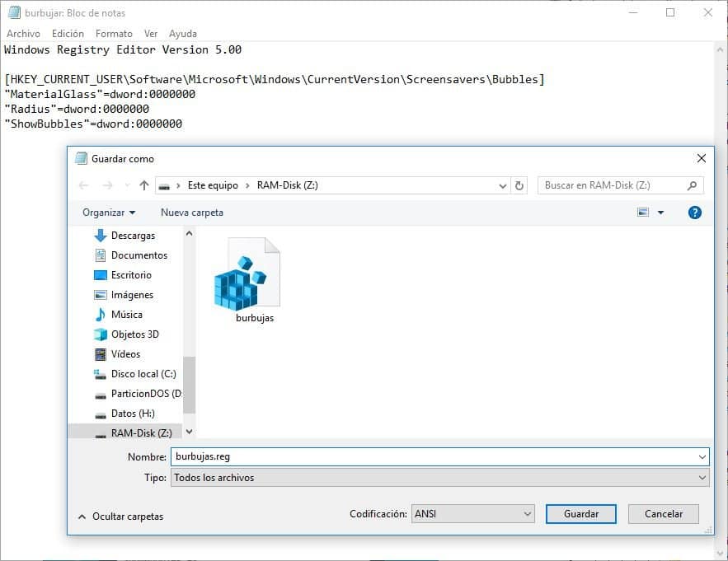Open the Archivo menu
Viewport: 728px width, 561px height.
(x=23, y=34)
